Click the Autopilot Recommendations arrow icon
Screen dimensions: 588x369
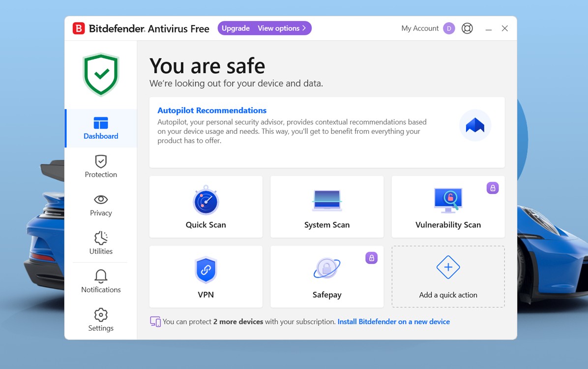tap(474, 125)
